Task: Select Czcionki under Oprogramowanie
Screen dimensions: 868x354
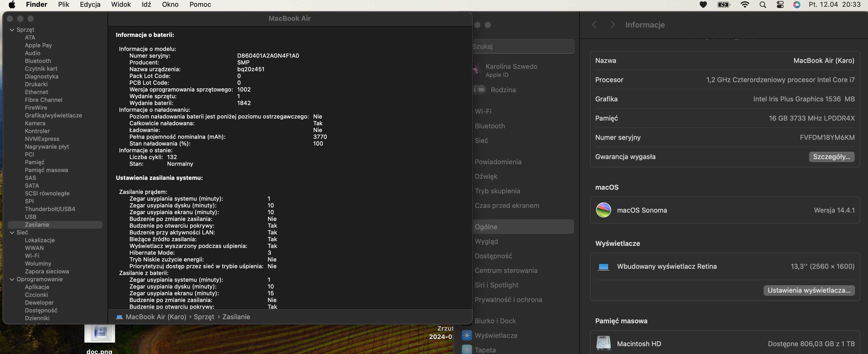Action: [x=36, y=295]
